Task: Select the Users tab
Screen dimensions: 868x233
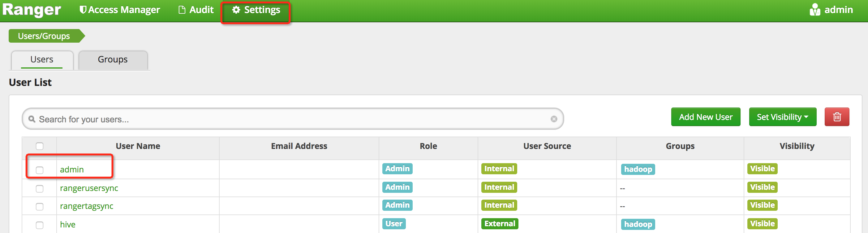Action: click(42, 60)
